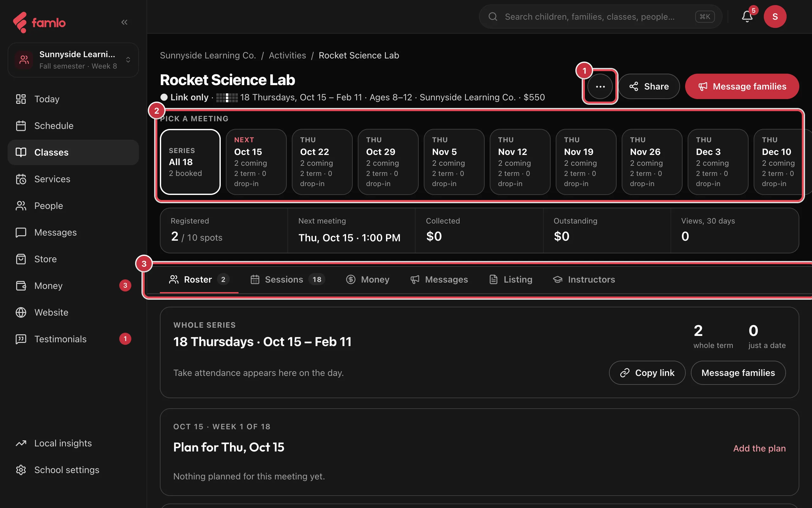The image size is (812, 508).
Task: Click the School settings gear icon
Action: click(x=21, y=470)
